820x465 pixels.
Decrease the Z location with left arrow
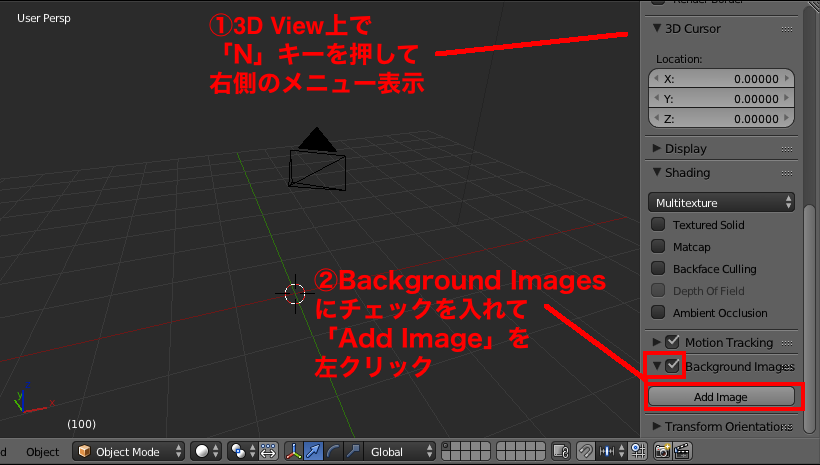tap(656, 119)
